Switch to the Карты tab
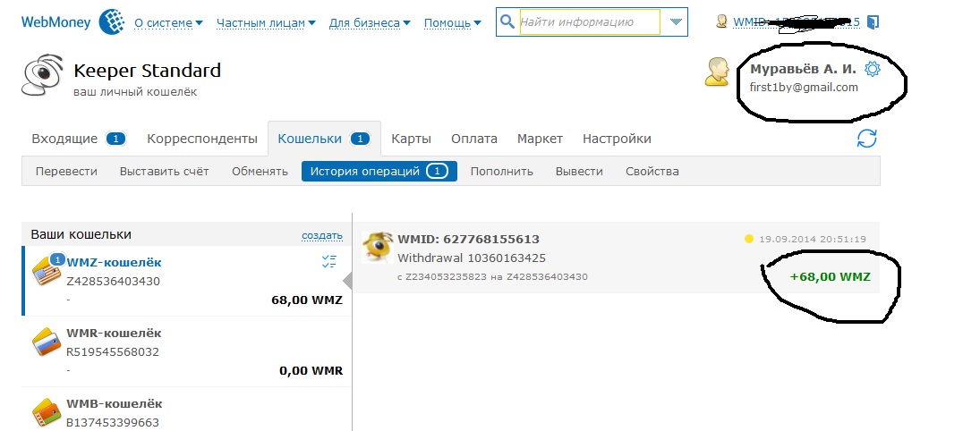 pos(412,139)
